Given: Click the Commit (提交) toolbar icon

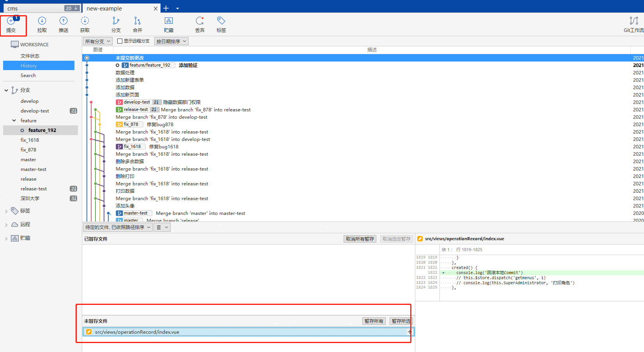Looking at the screenshot, I should tap(11, 24).
